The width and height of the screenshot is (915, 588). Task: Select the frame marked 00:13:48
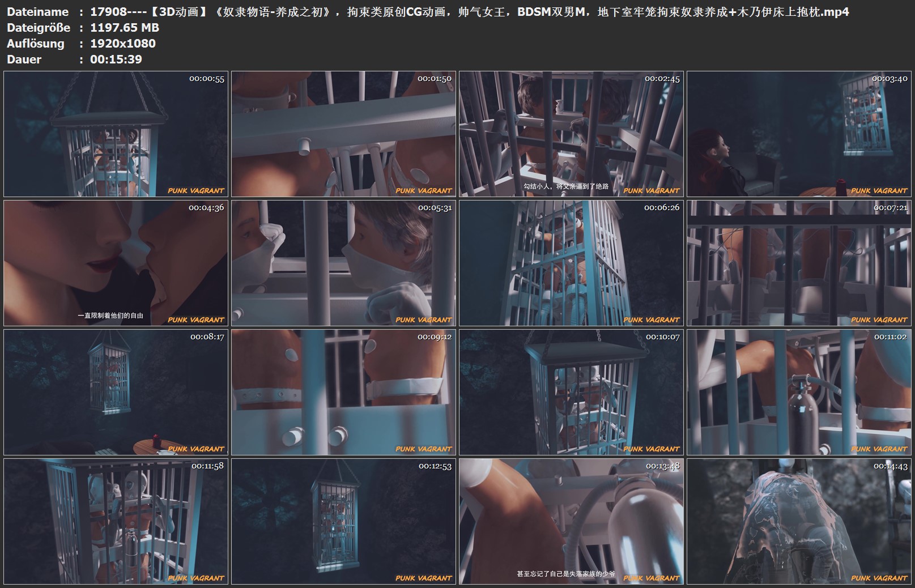pyautogui.click(x=571, y=521)
